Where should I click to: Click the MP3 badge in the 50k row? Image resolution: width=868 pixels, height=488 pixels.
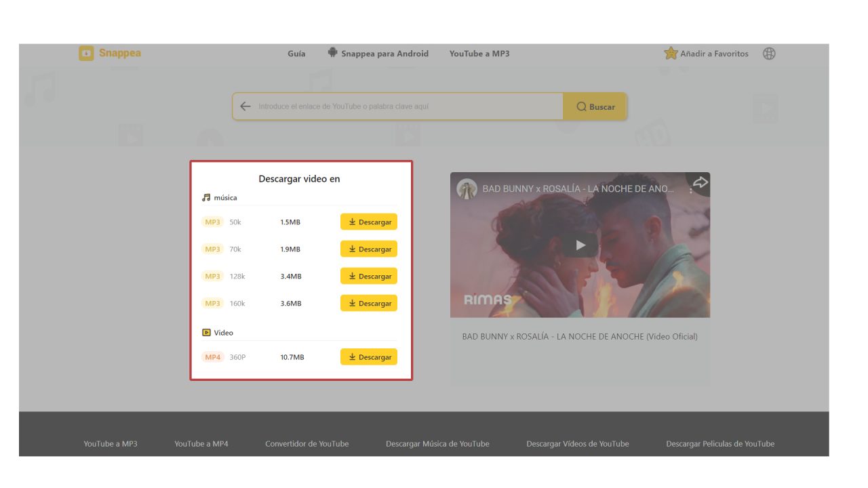(x=213, y=222)
